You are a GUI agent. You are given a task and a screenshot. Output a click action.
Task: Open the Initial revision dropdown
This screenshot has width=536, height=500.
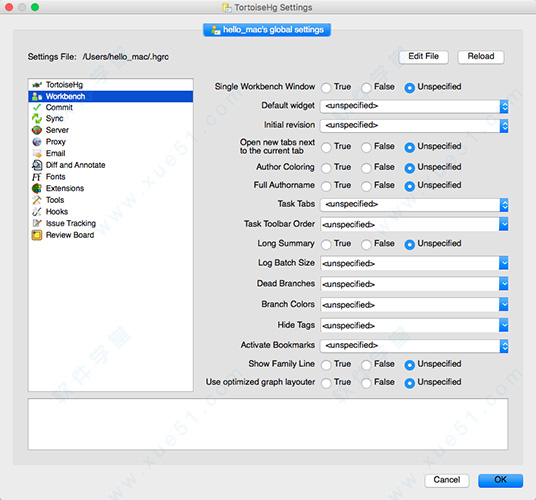(x=414, y=126)
